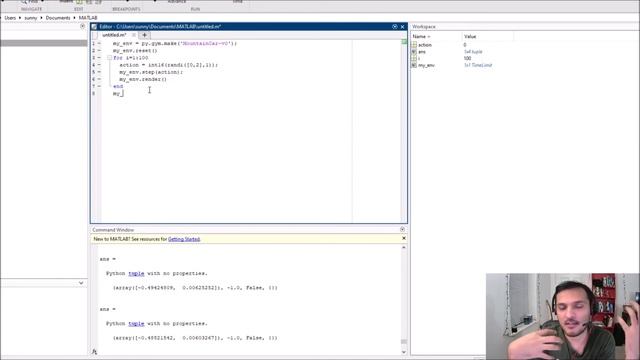
Task: Select the my_env variable icon in Workspace
Action: tap(414, 65)
